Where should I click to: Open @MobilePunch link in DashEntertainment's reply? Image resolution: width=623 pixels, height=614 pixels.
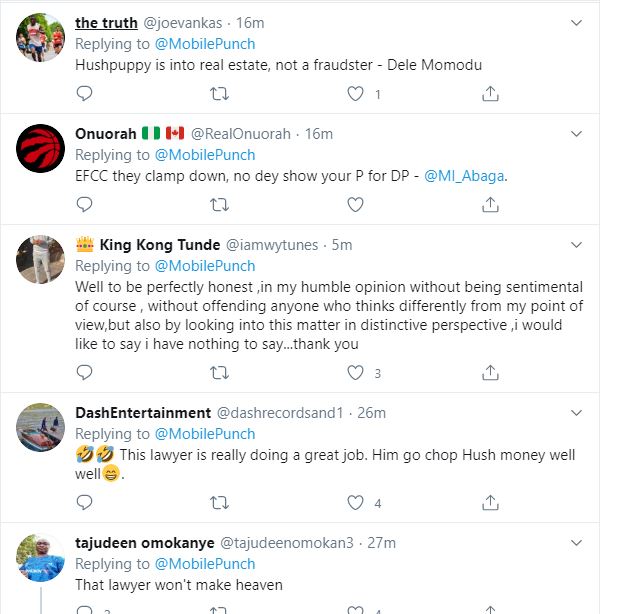(204, 434)
